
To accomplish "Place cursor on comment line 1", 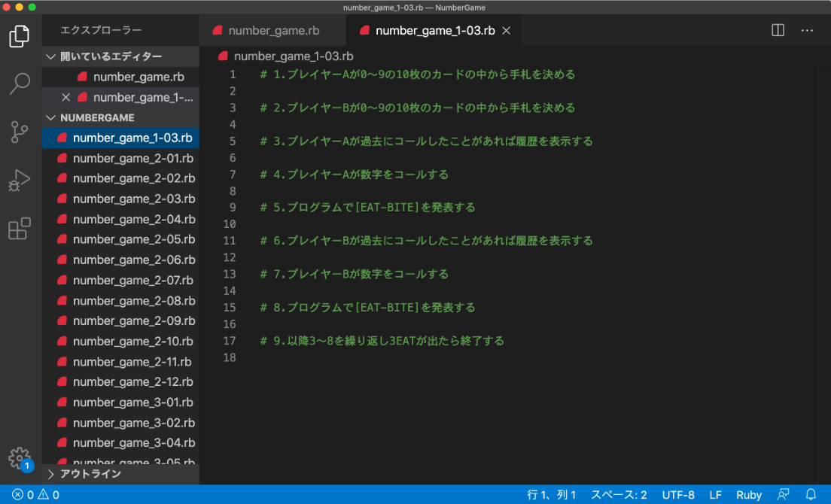I will (x=418, y=74).
